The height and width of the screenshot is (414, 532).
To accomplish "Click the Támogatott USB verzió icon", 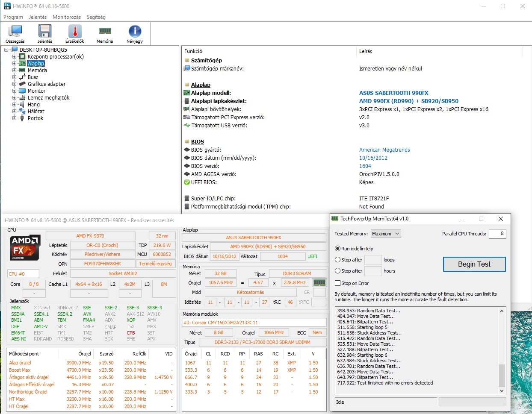I will click(x=186, y=125).
